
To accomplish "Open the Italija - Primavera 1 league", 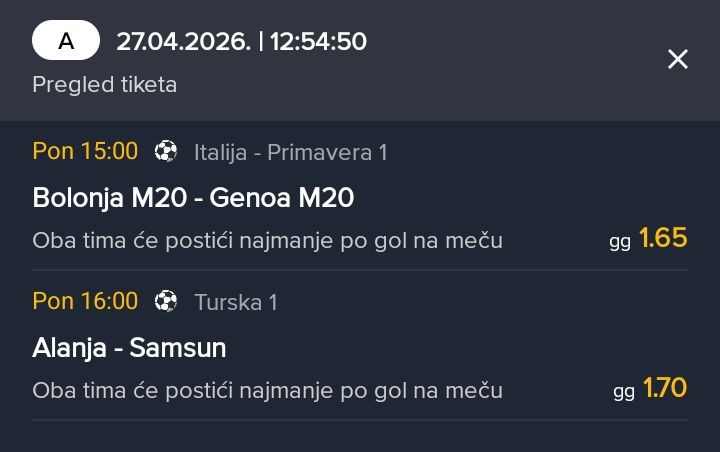I will [290, 152].
